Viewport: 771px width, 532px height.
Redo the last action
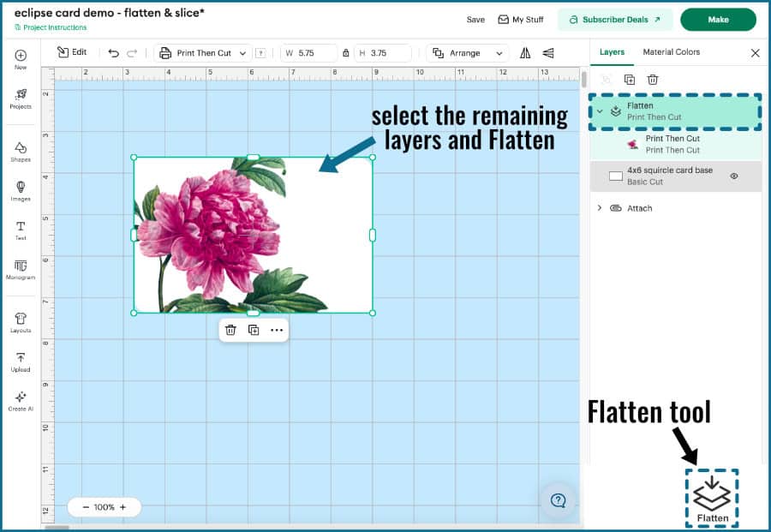(x=132, y=53)
